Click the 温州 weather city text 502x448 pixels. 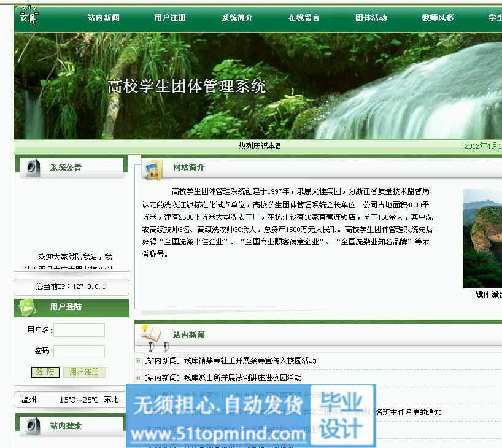29,400
